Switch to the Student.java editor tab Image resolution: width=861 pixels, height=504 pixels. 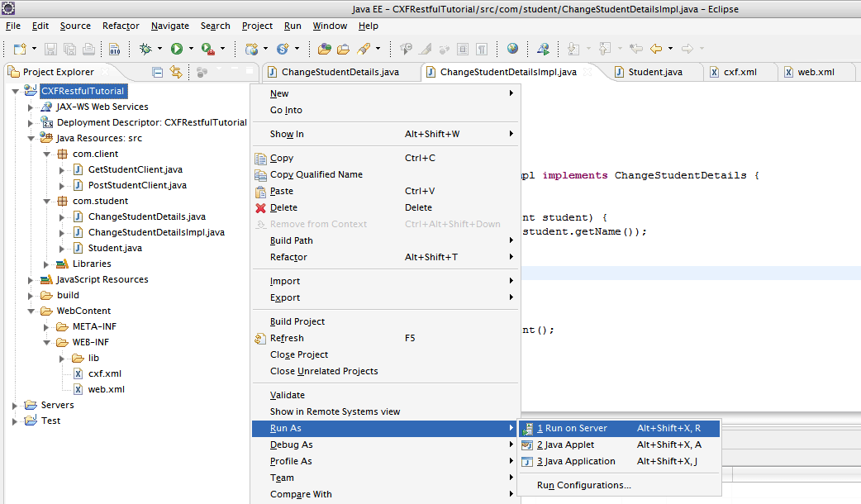coord(654,72)
